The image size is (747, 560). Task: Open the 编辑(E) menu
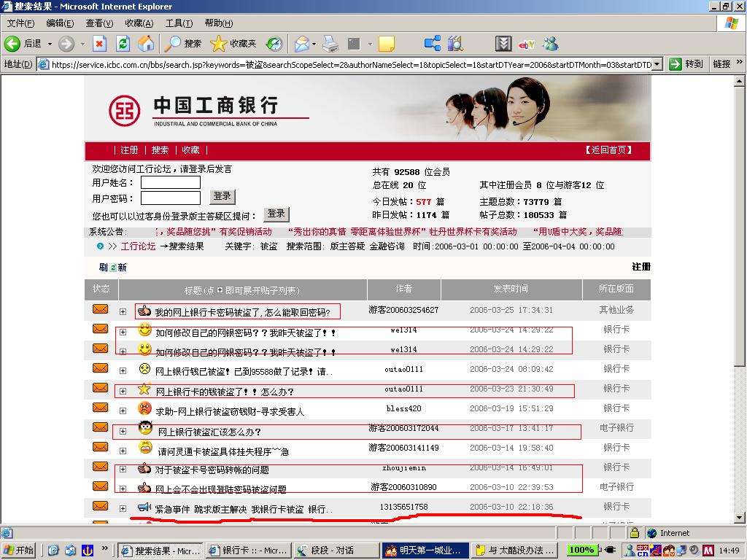coord(60,23)
